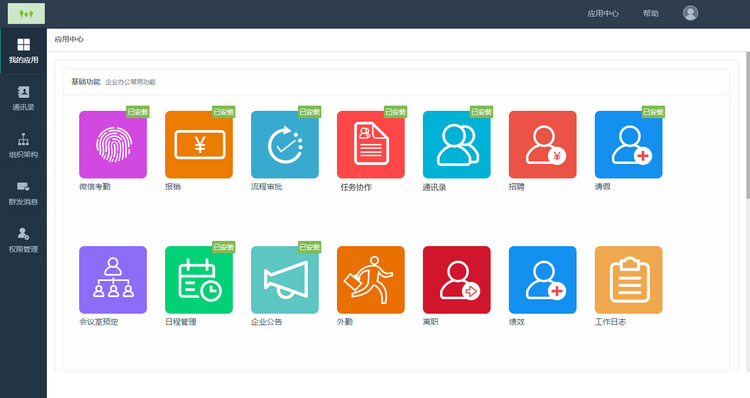This screenshot has height=398, width=750.
Task: Click the 已安装 badge on 企业公告
Action: tap(309, 247)
